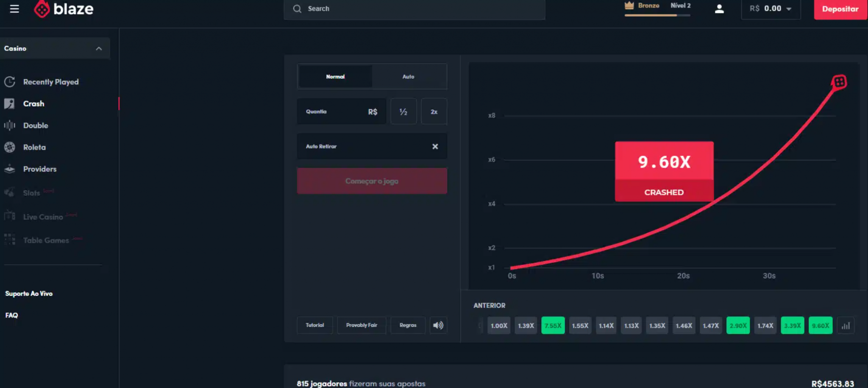Click the search magnifier icon
This screenshot has height=388, width=868.
click(297, 8)
